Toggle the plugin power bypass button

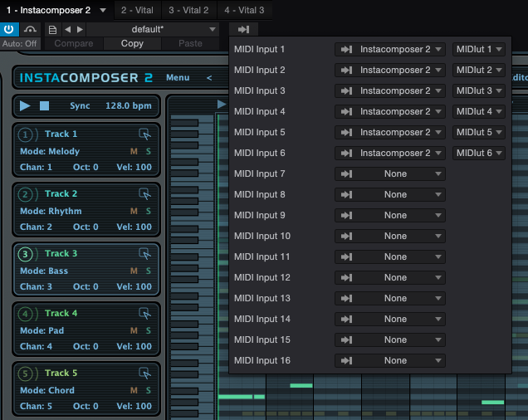(9, 30)
